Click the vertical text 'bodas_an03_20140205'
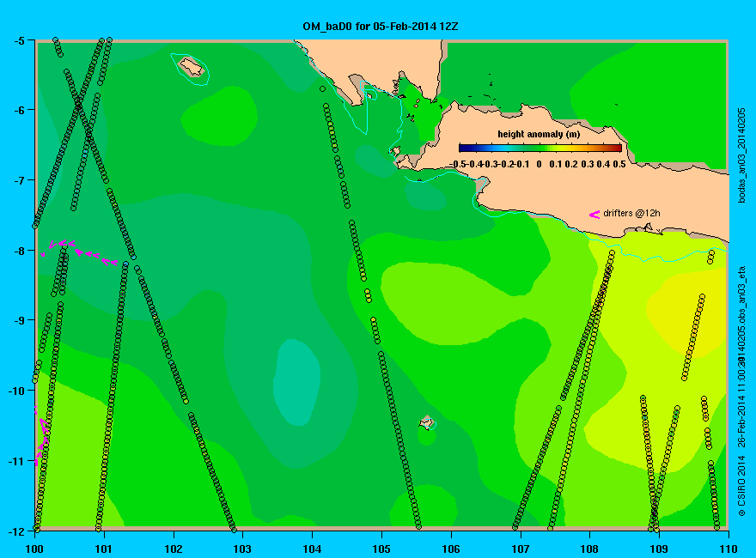The image size is (756, 558). coord(742,155)
